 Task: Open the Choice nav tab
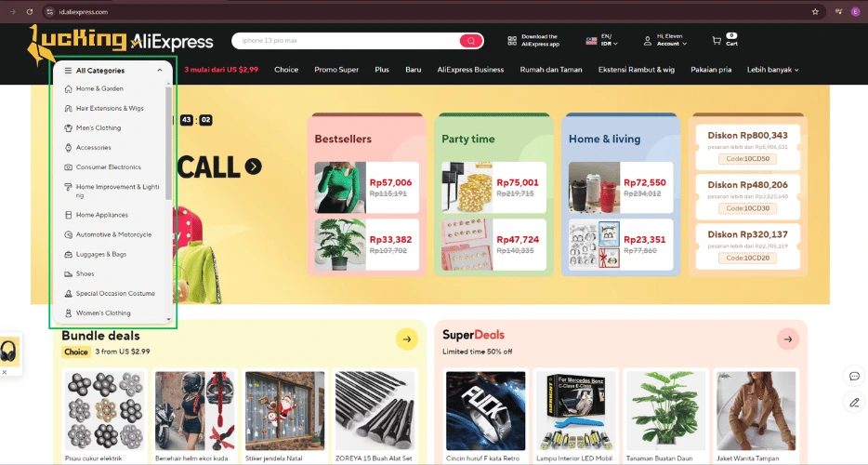[286, 70]
